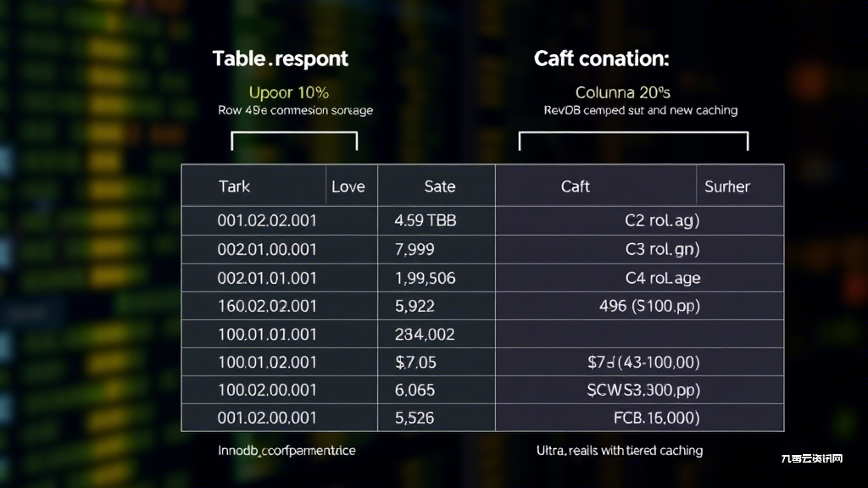This screenshot has width=868, height=488.
Task: Click the Columna 20's label
Action: 622,92
